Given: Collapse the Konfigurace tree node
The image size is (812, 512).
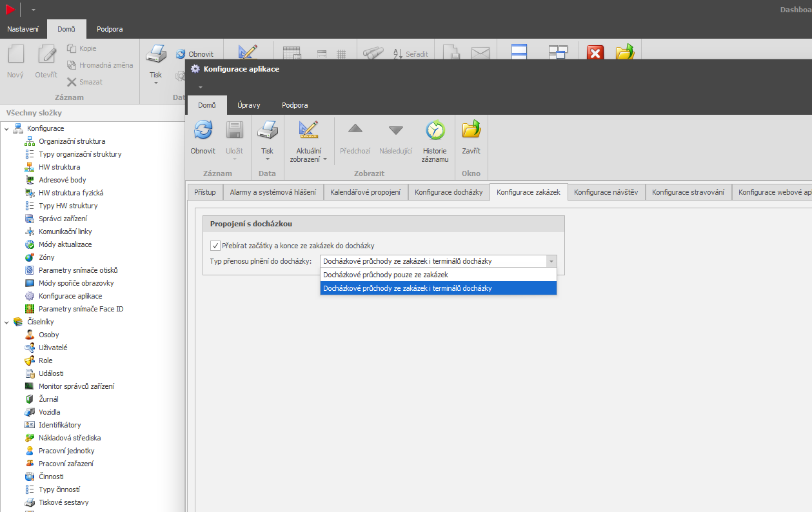Looking at the screenshot, I should click(6, 128).
